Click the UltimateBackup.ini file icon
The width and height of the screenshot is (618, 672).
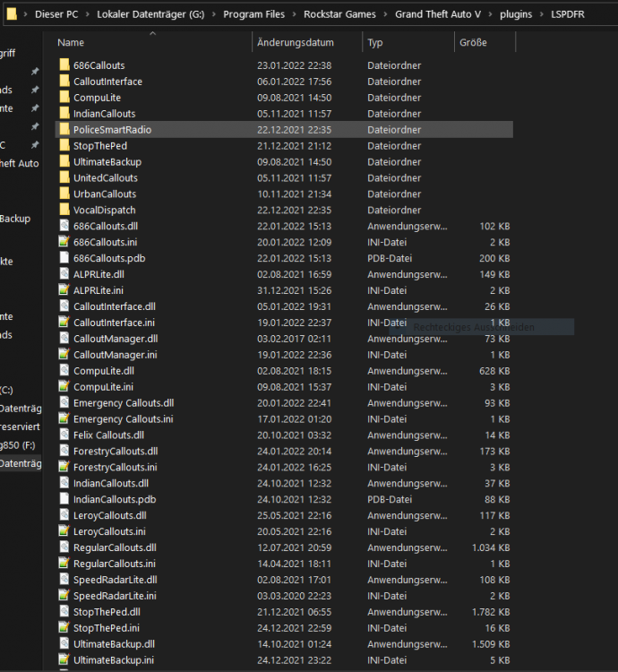pos(64,660)
